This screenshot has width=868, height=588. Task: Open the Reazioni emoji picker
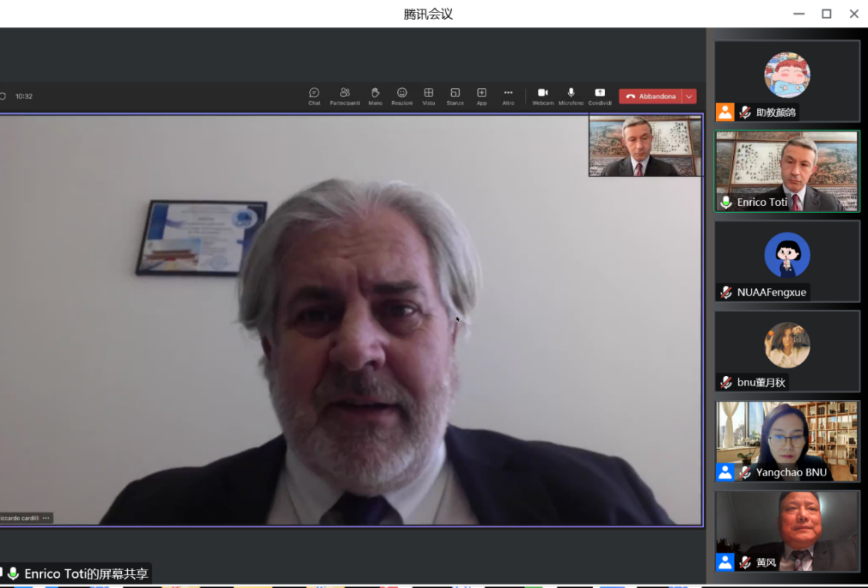(x=402, y=96)
